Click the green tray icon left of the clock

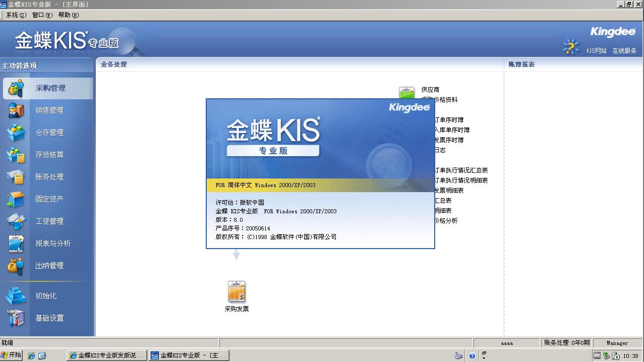tap(607, 355)
